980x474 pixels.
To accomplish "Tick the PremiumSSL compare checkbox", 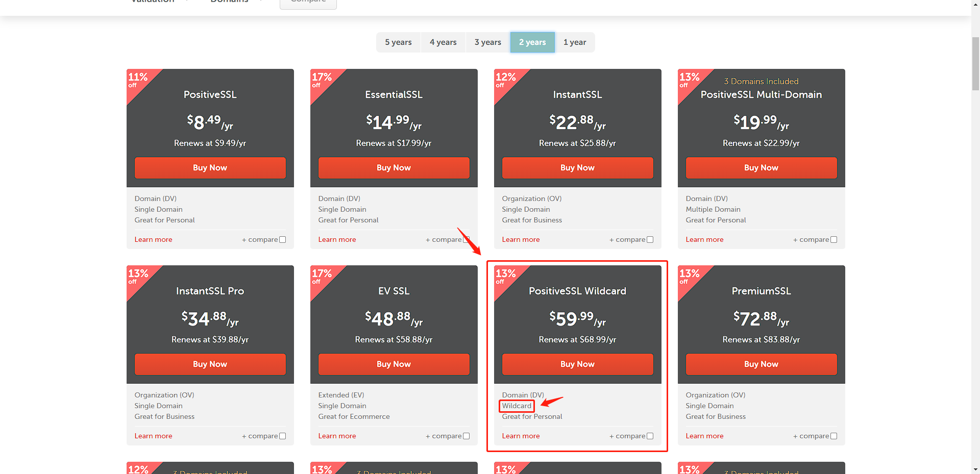I will (x=834, y=436).
